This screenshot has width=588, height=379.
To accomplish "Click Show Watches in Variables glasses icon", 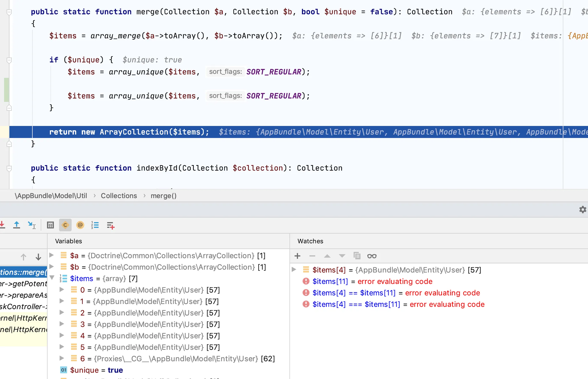I will click(372, 256).
